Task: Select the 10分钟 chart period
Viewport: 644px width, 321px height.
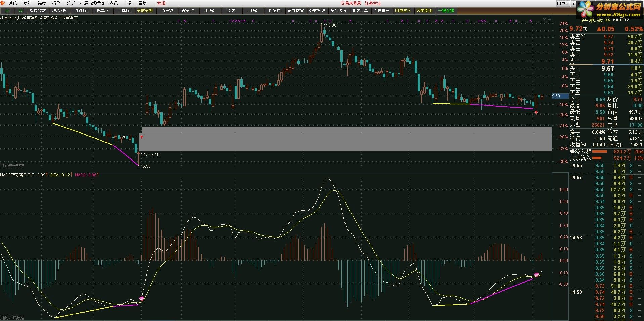Action: point(167,11)
